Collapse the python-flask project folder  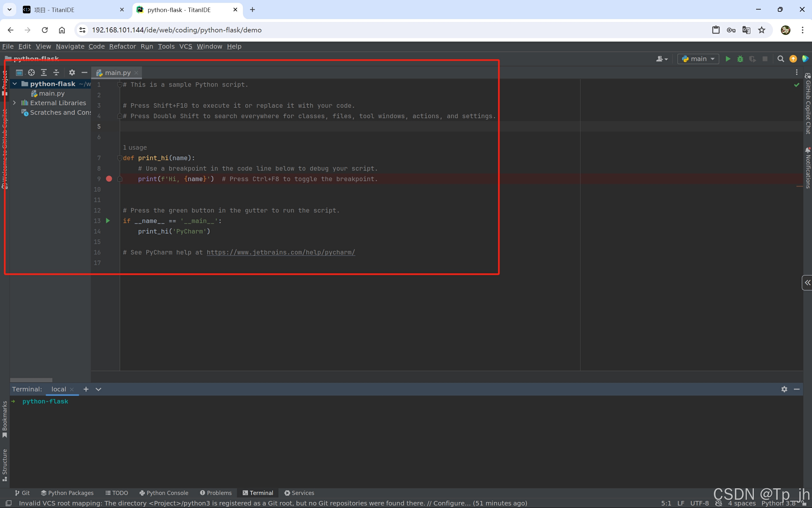[x=15, y=84]
